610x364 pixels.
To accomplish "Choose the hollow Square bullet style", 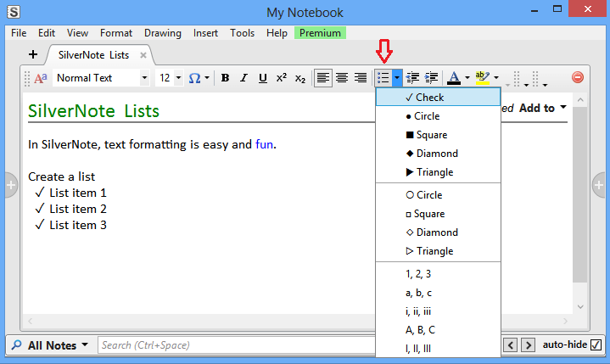I will pos(438,214).
